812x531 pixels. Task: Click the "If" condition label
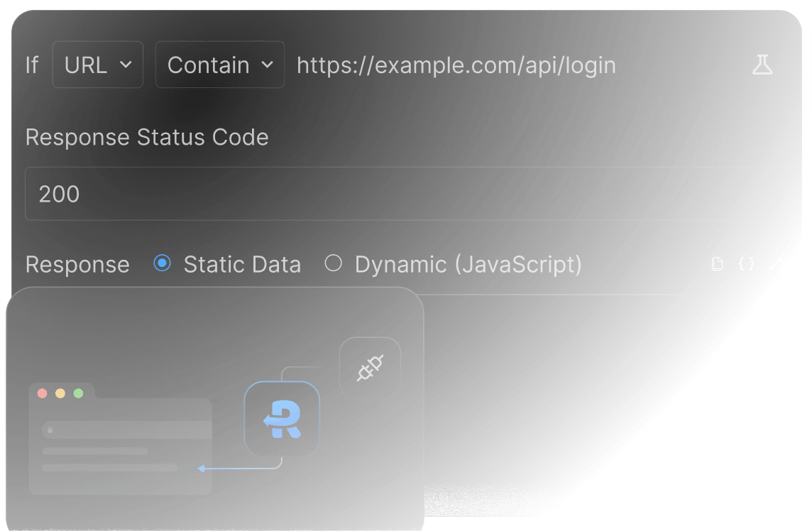click(32, 65)
